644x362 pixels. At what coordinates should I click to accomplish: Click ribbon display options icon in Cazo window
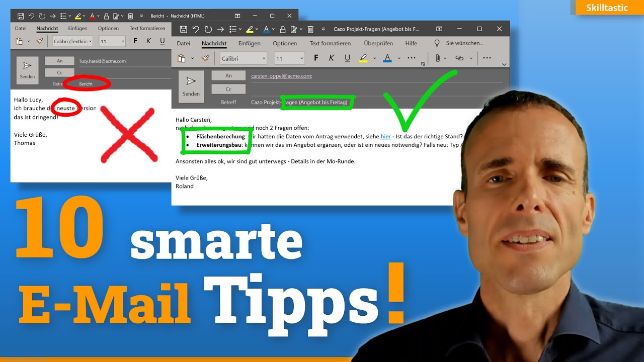[x=439, y=29]
